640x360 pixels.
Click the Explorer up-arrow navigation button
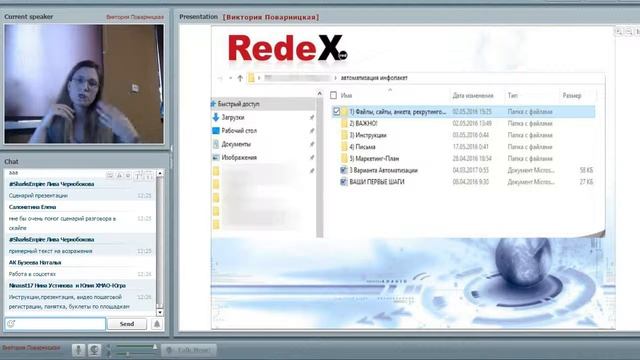[x=240, y=78]
